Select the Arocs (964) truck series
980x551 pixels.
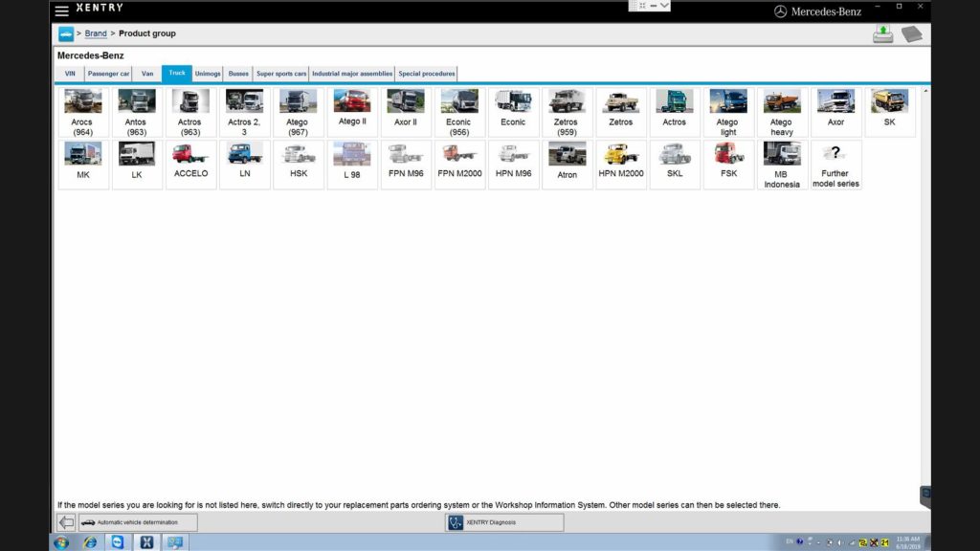82,113
